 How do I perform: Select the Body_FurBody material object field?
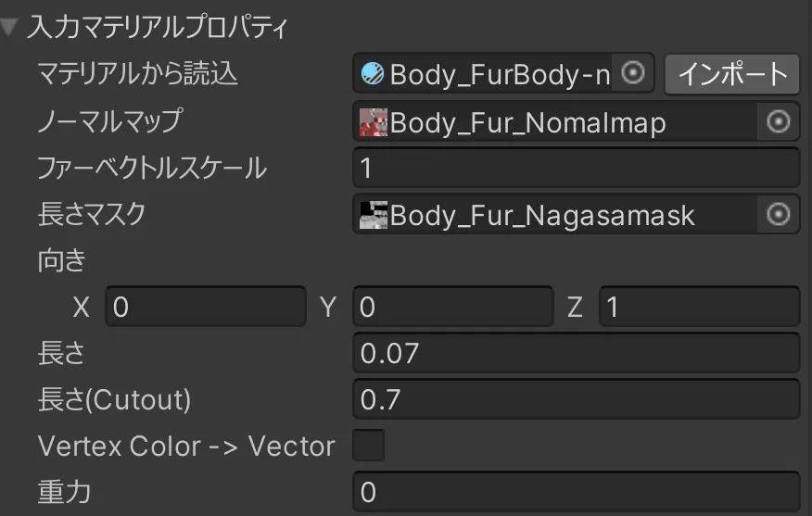point(499,73)
